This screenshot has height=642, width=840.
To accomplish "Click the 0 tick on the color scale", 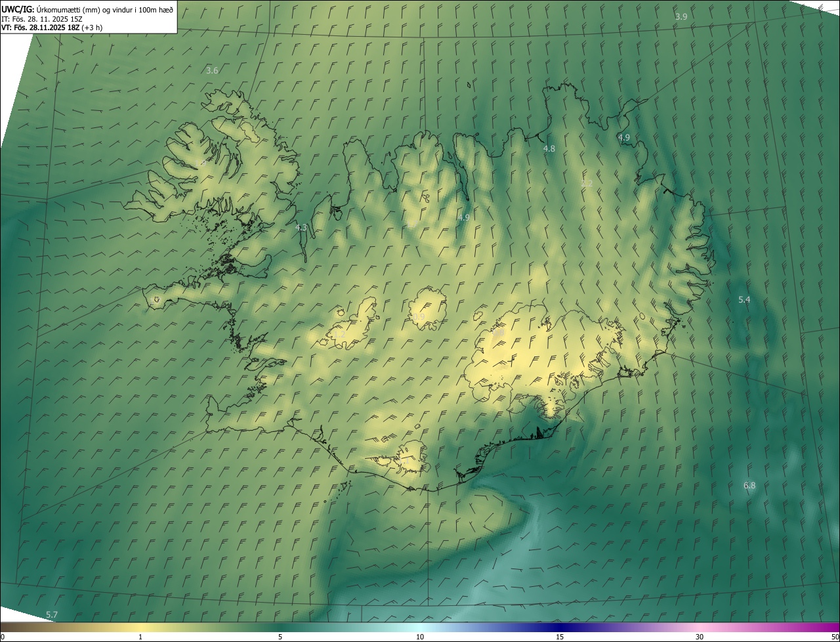I will (x=3, y=637).
